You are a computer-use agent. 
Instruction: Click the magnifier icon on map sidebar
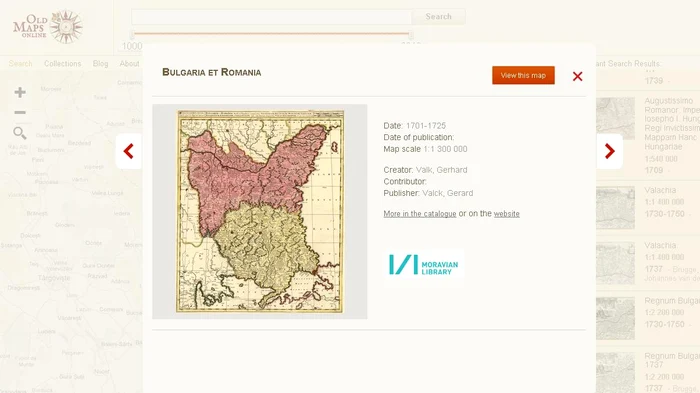tap(20, 133)
